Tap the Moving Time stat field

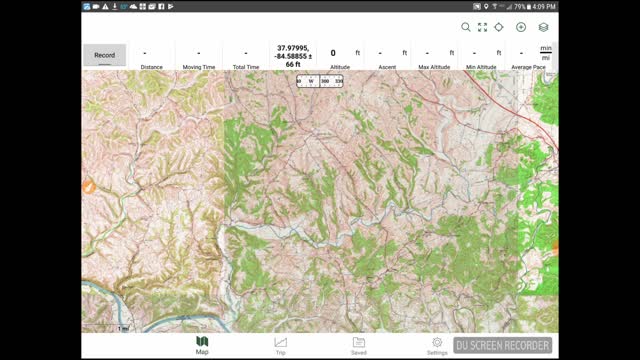[199, 56]
